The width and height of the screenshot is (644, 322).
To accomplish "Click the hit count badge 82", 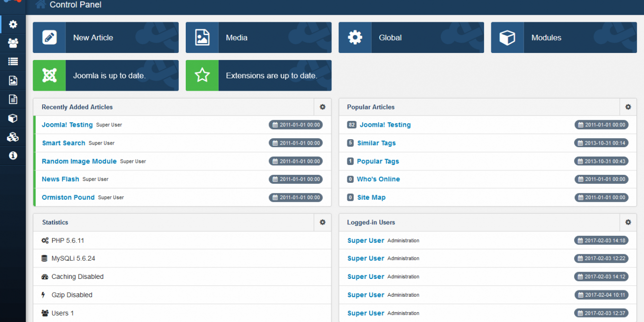I will [352, 125].
